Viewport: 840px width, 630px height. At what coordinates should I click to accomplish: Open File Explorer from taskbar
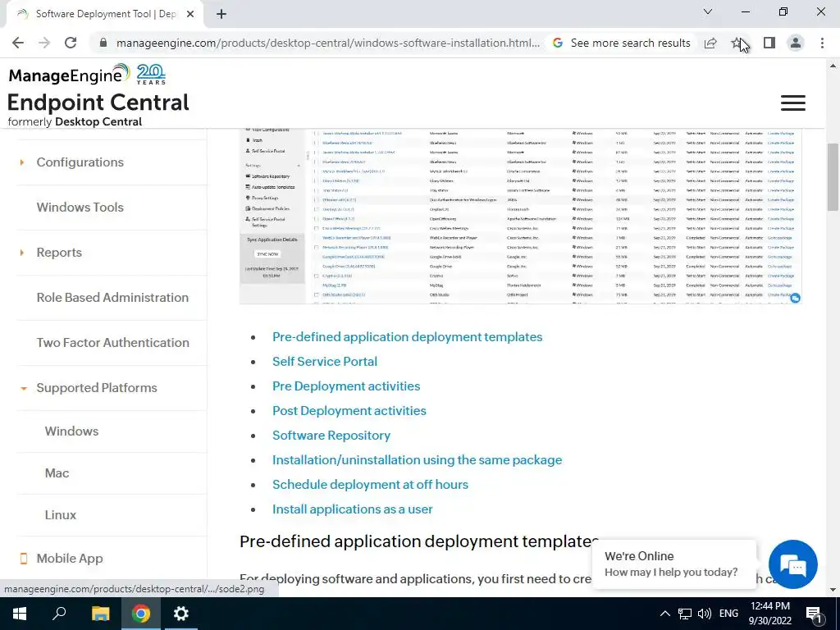click(x=100, y=614)
